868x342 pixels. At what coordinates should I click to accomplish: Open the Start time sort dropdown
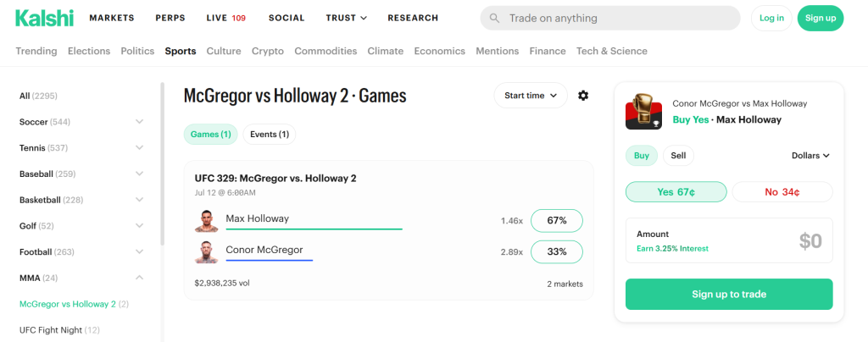pyautogui.click(x=531, y=96)
